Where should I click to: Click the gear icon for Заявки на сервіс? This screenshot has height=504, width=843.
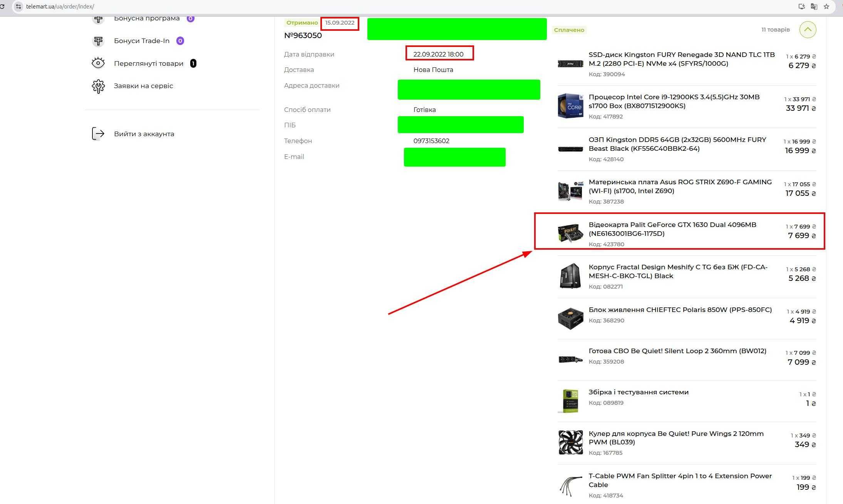(98, 86)
